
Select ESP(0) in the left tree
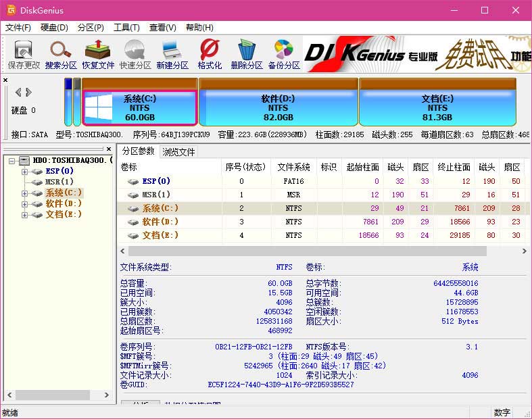[59, 171]
